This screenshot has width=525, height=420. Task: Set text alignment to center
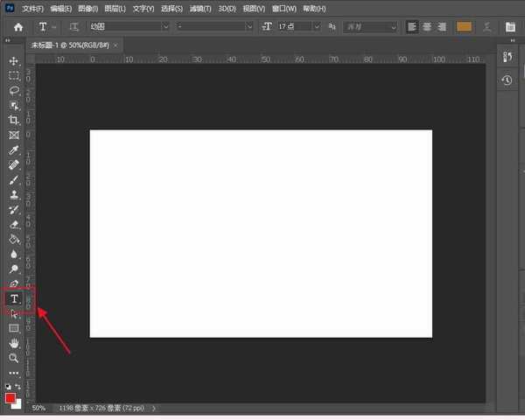tap(427, 27)
